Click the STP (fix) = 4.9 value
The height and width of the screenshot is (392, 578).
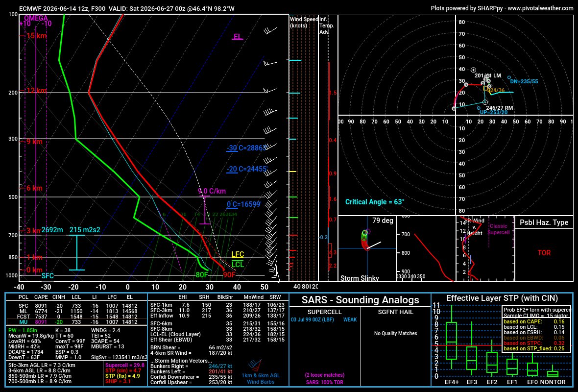[123, 376]
